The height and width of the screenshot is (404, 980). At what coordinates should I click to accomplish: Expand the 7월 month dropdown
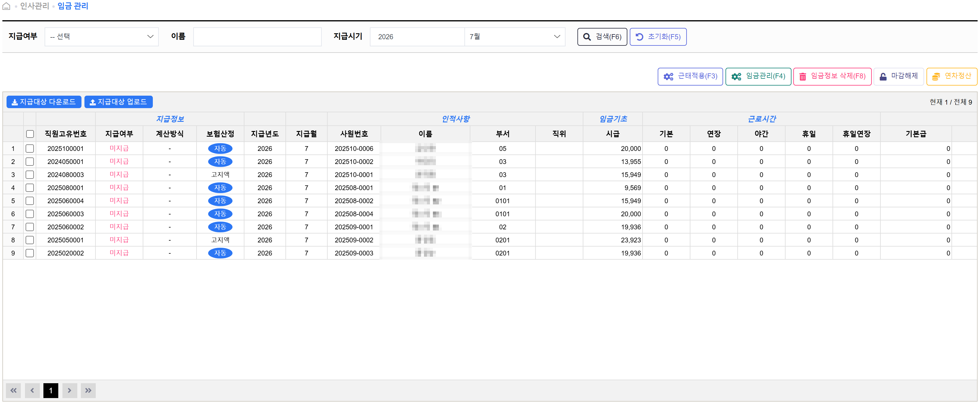(x=514, y=37)
